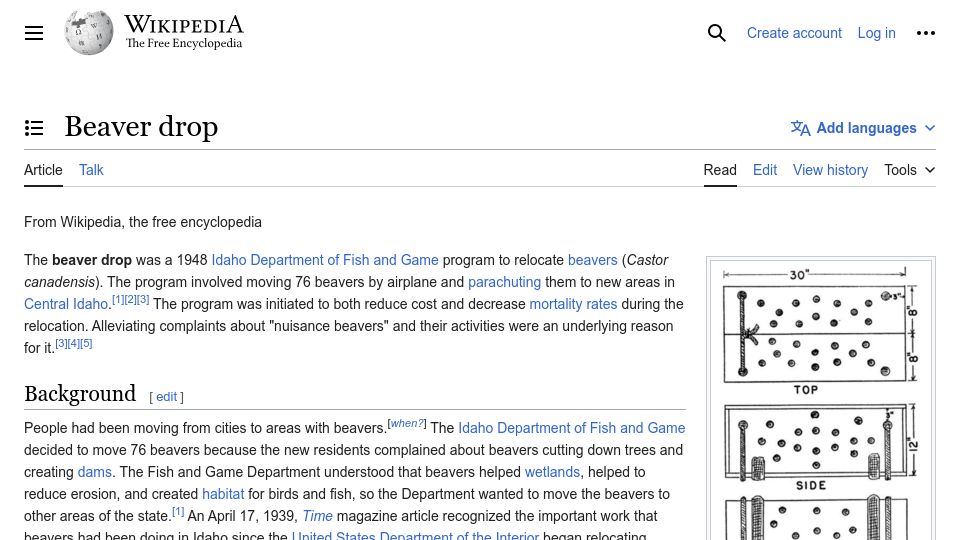The width and height of the screenshot is (960, 540).
Task: Follow the habitat link
Action: pos(223,494)
